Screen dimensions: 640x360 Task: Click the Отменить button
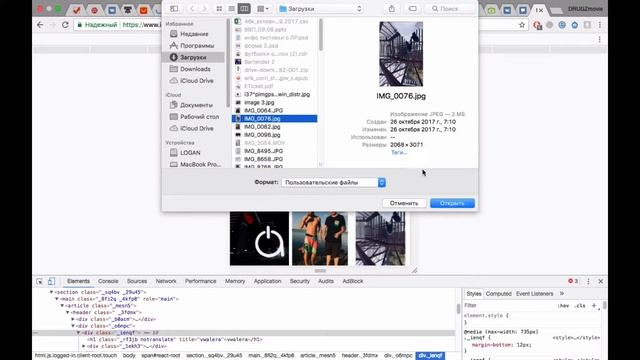(404, 203)
